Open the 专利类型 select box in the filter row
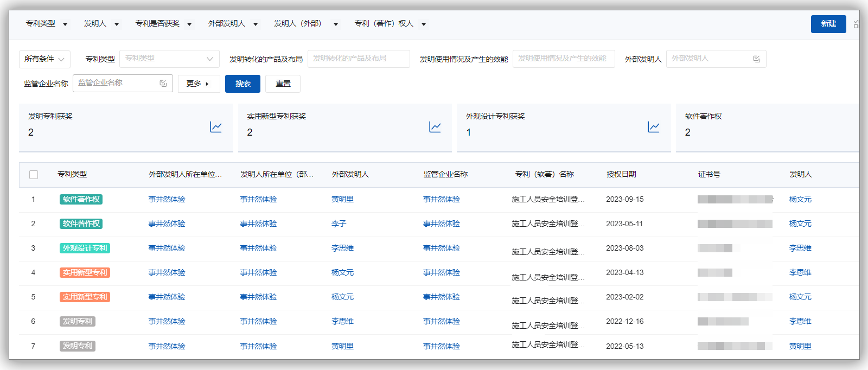This screenshot has width=868, height=370. pyautogui.click(x=169, y=59)
